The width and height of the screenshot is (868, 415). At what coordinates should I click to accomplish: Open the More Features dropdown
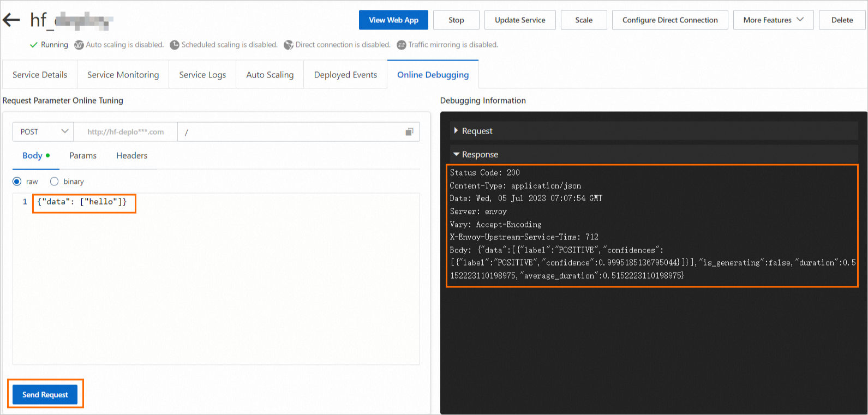[773, 20]
